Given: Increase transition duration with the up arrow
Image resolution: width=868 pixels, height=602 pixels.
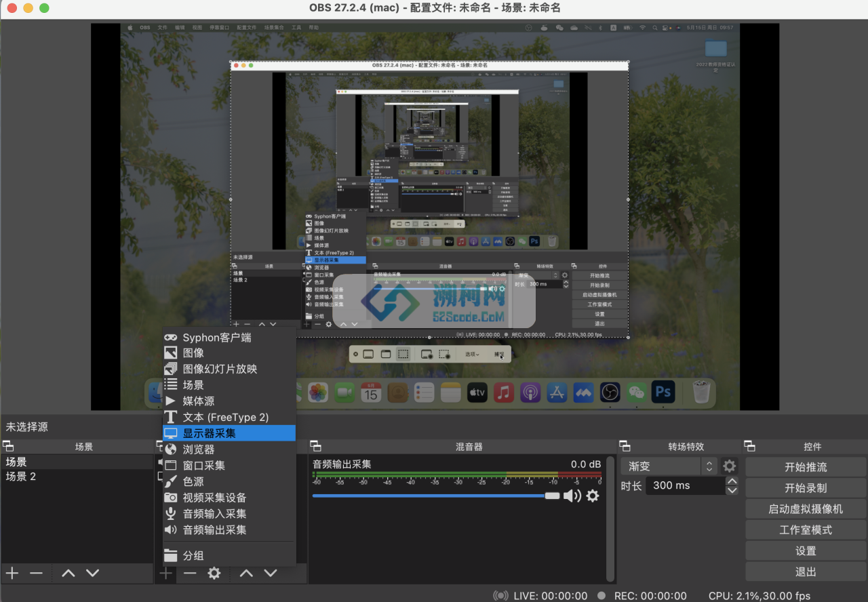Looking at the screenshot, I should pyautogui.click(x=732, y=481).
